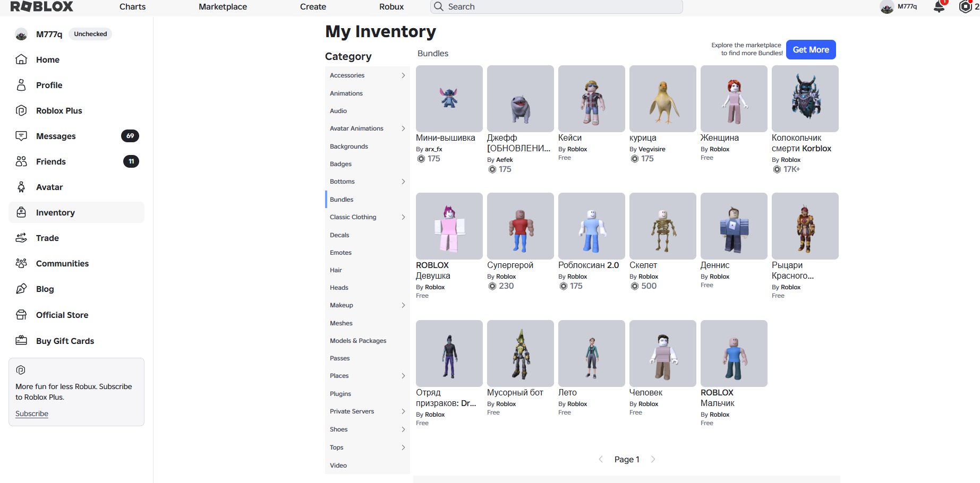The width and height of the screenshot is (980, 483).
Task: Click the Buy Gift Cards icon
Action: (21, 340)
